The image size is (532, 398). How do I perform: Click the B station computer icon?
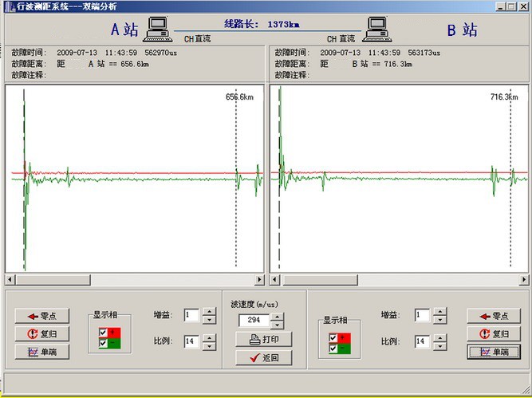[376, 30]
